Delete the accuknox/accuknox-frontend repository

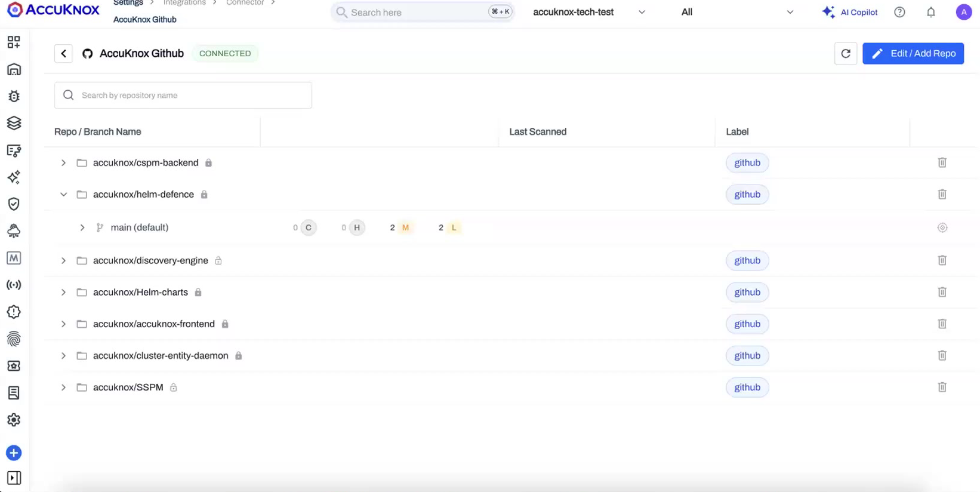[x=942, y=324]
